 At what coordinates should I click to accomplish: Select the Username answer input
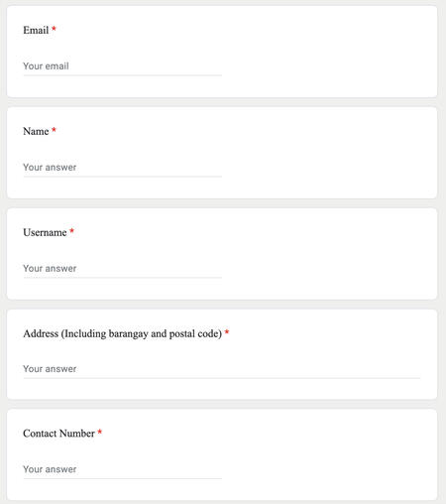tap(122, 269)
